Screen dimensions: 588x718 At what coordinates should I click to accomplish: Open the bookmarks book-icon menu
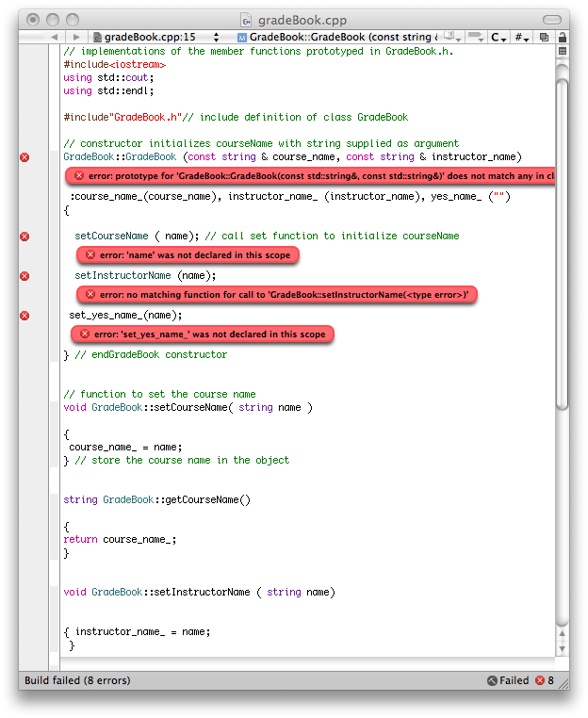[452, 37]
